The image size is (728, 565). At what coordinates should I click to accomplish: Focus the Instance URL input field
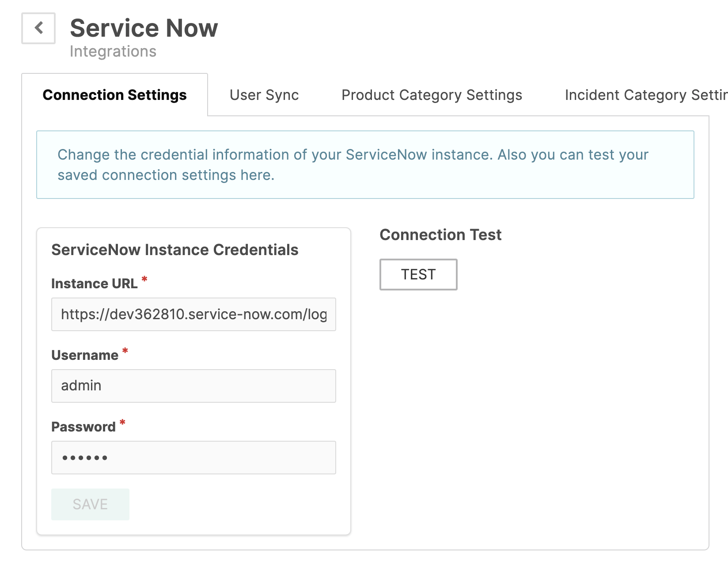[x=193, y=314]
